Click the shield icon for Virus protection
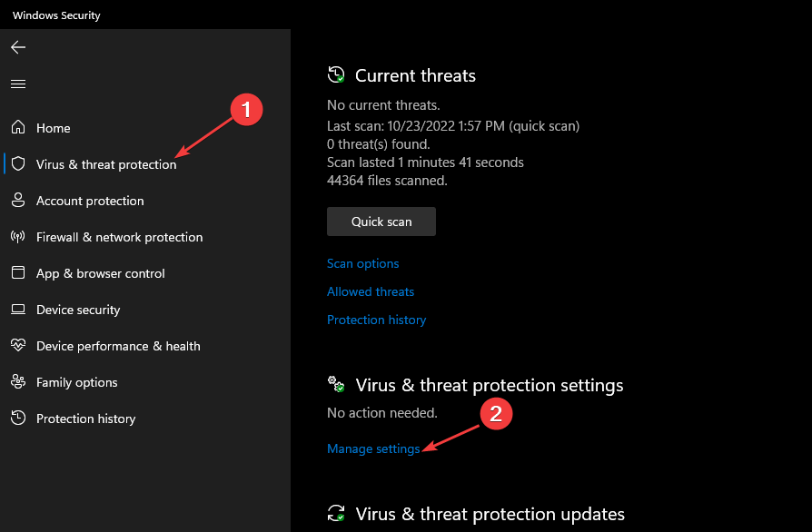Screen dimensions: 812x532 pos(18,164)
